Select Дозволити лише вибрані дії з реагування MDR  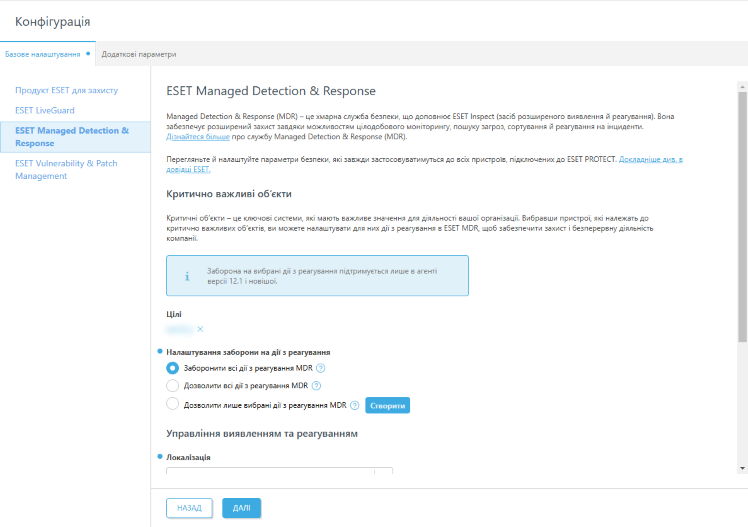click(172, 403)
